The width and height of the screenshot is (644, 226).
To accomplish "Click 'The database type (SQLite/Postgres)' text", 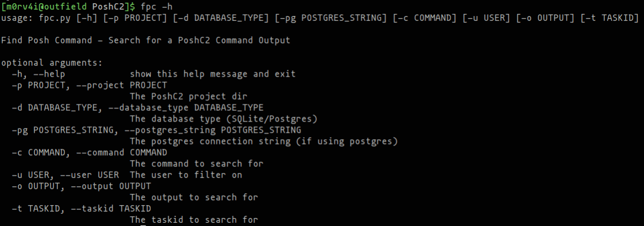I will click(223, 118).
